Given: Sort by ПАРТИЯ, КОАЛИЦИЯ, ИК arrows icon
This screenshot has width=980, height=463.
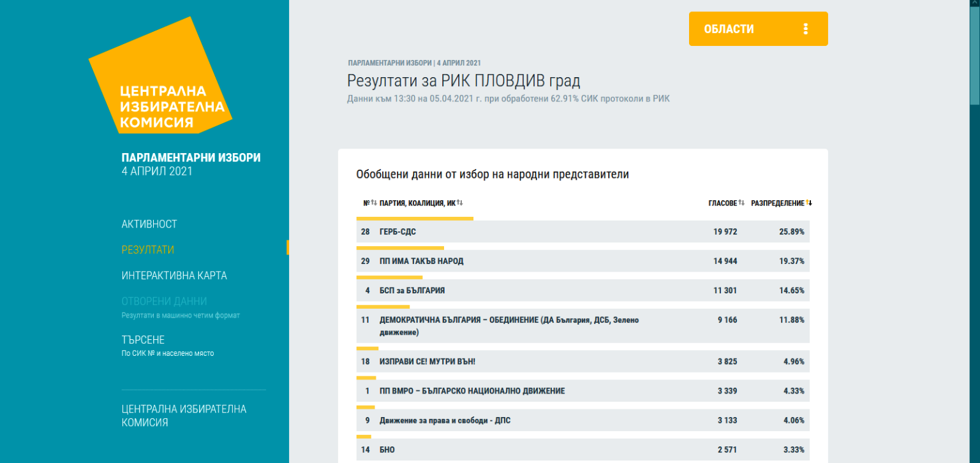Looking at the screenshot, I should tap(459, 203).
